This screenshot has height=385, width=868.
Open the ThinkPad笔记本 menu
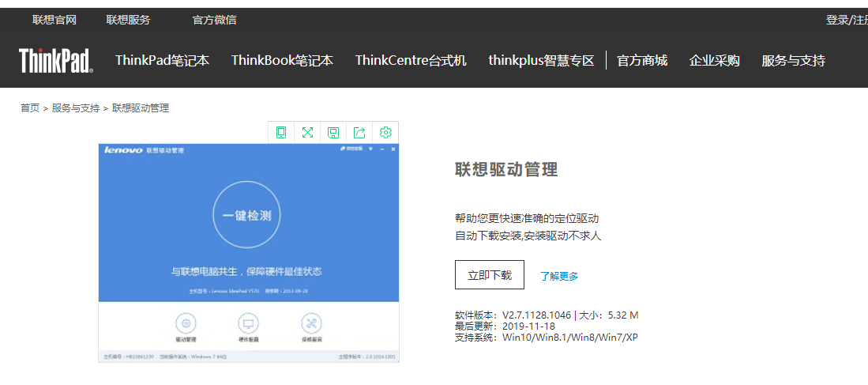162,61
